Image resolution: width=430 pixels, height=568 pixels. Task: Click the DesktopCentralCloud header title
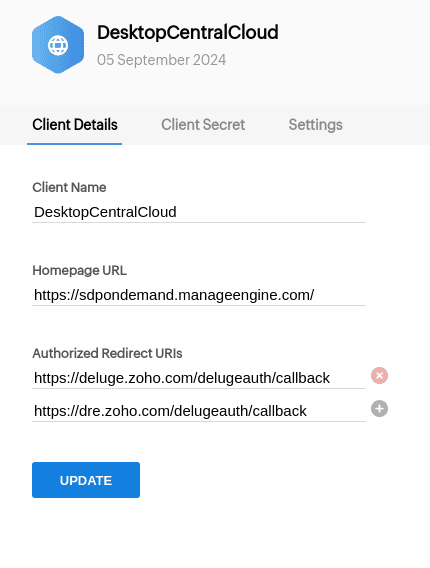pos(188,32)
